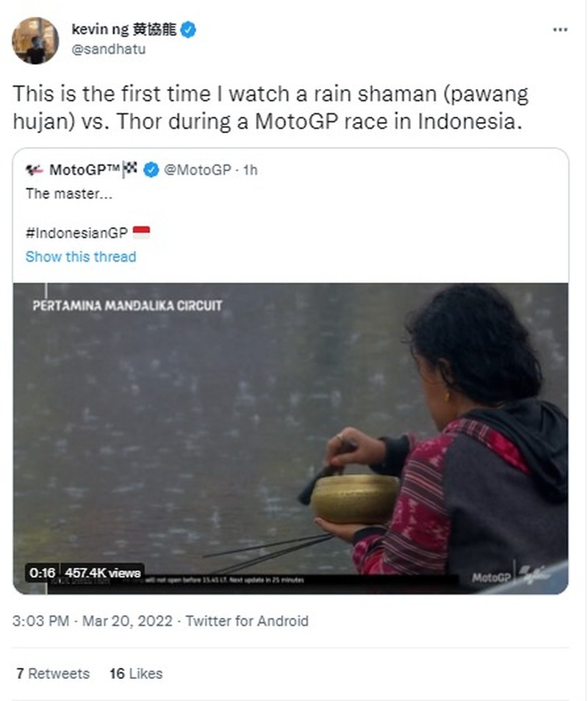Open the #IndonesianGP hashtag
The width and height of the screenshot is (588, 701).
pos(76,234)
